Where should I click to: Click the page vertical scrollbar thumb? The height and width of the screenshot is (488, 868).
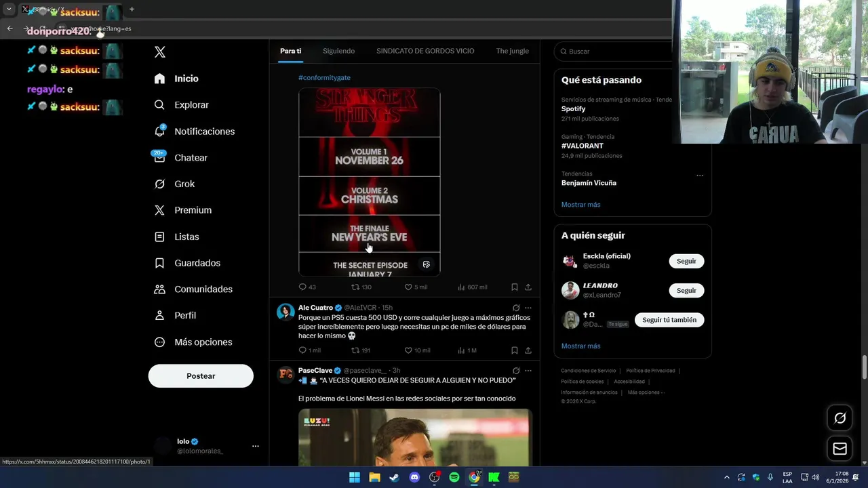[865, 367]
